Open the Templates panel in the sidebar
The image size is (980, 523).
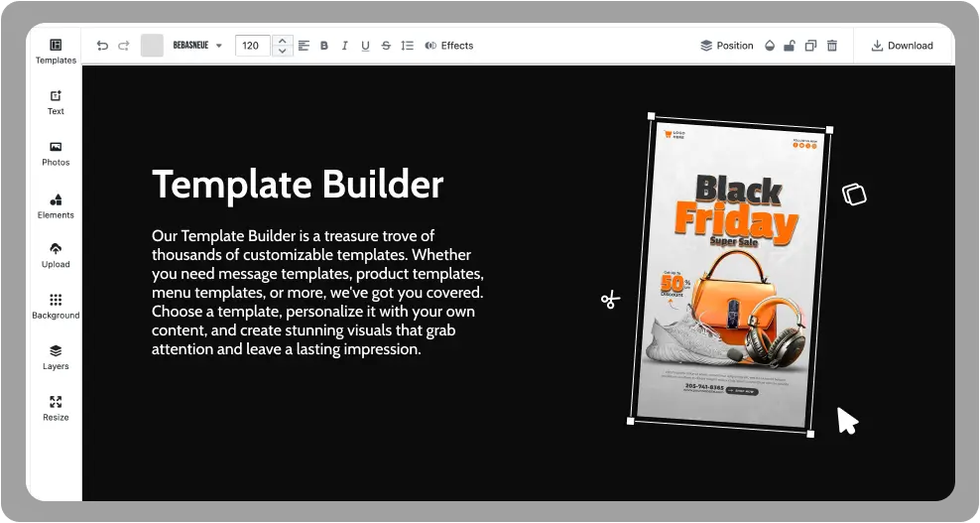click(56, 52)
